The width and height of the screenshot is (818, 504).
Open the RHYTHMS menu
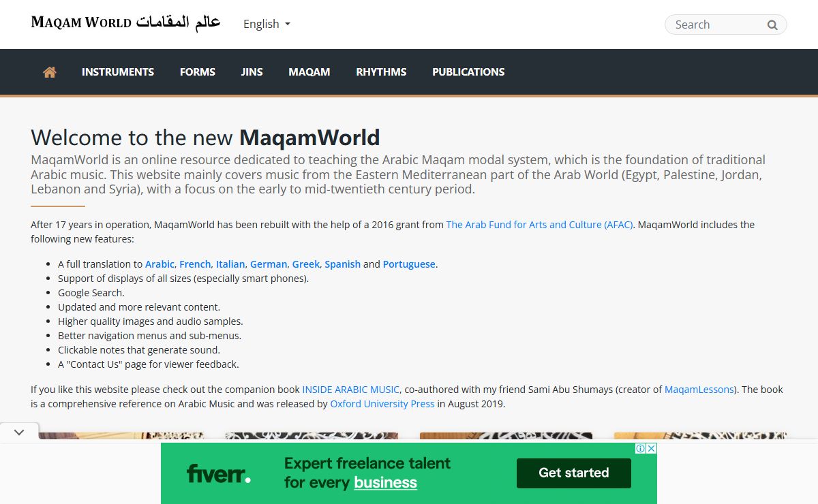click(x=381, y=72)
